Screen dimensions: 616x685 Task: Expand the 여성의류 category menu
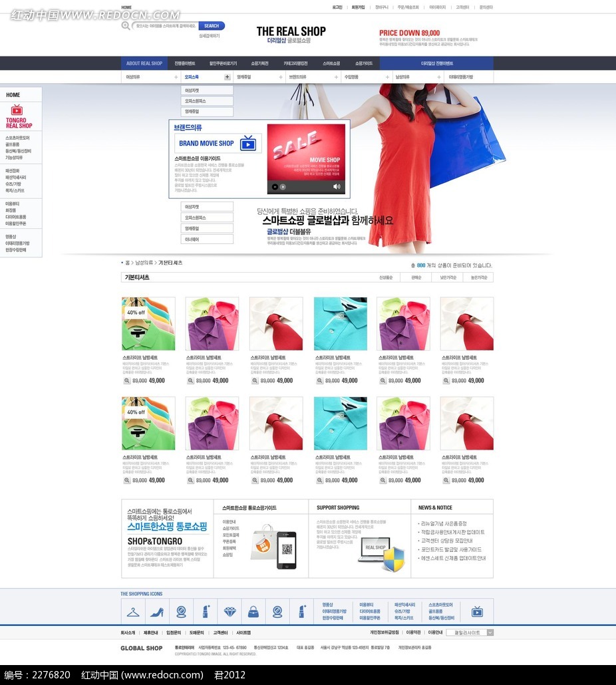pyautogui.click(x=176, y=77)
